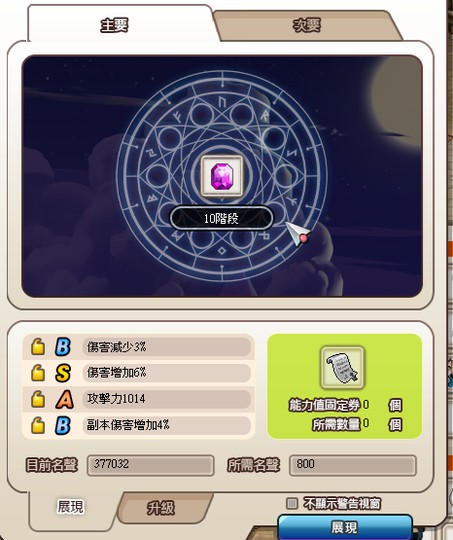Toggle the lock on 傷害增加6% row
The image size is (453, 540).
tap(38, 373)
